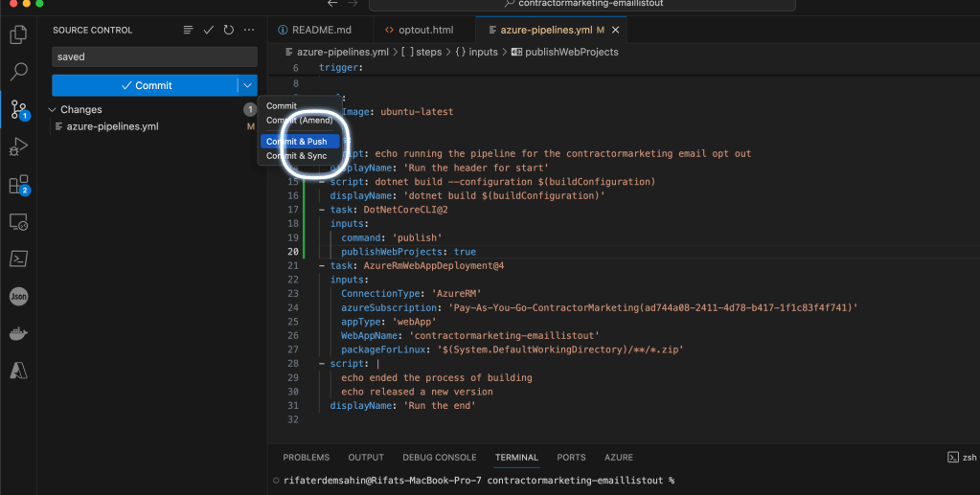The width and height of the screenshot is (980, 495).
Task: Close the azure-pipelines.yml editor tab
Action: pyautogui.click(x=616, y=30)
